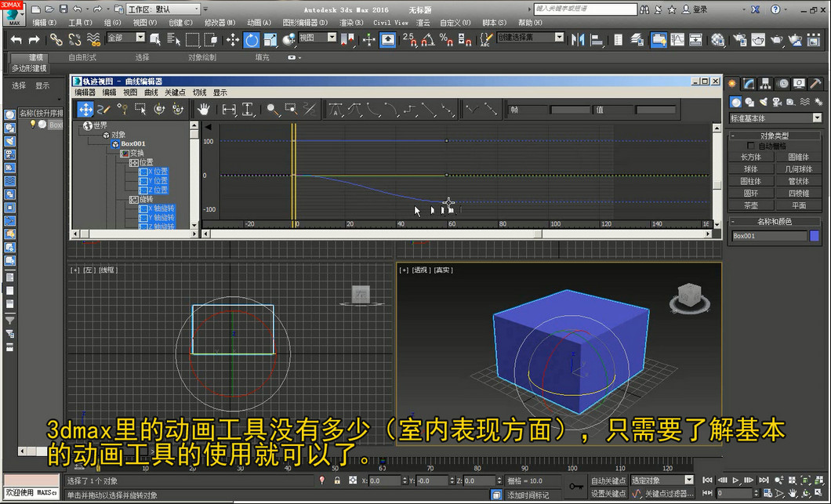Image resolution: width=831 pixels, height=504 pixels.
Task: Click the Undo arrow in main toolbar
Action: 16,39
